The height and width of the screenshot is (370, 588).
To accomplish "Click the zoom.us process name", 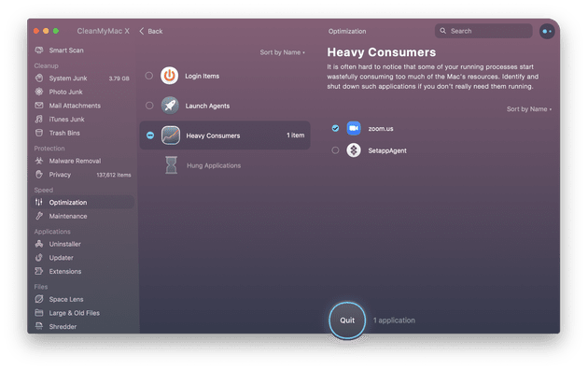I will [381, 129].
